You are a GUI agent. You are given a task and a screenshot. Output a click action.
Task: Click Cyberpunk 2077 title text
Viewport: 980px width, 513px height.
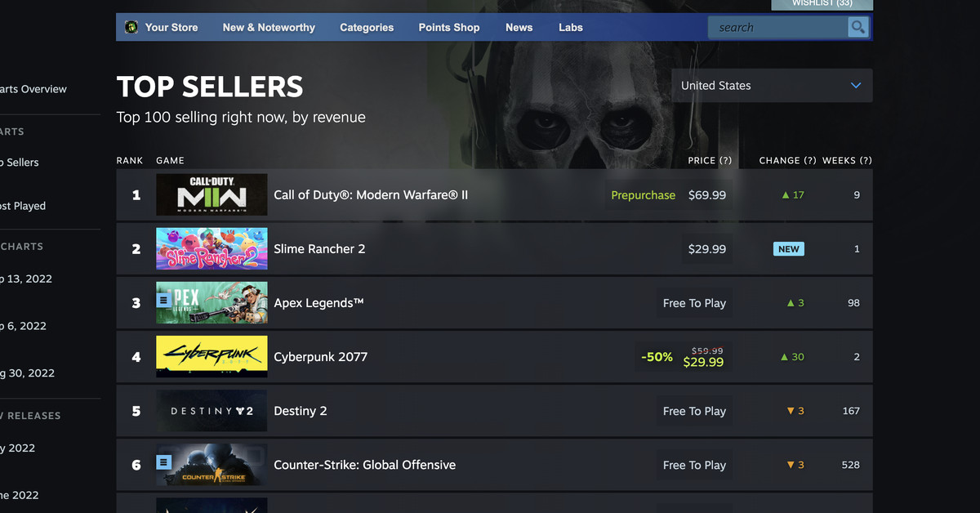tap(320, 357)
